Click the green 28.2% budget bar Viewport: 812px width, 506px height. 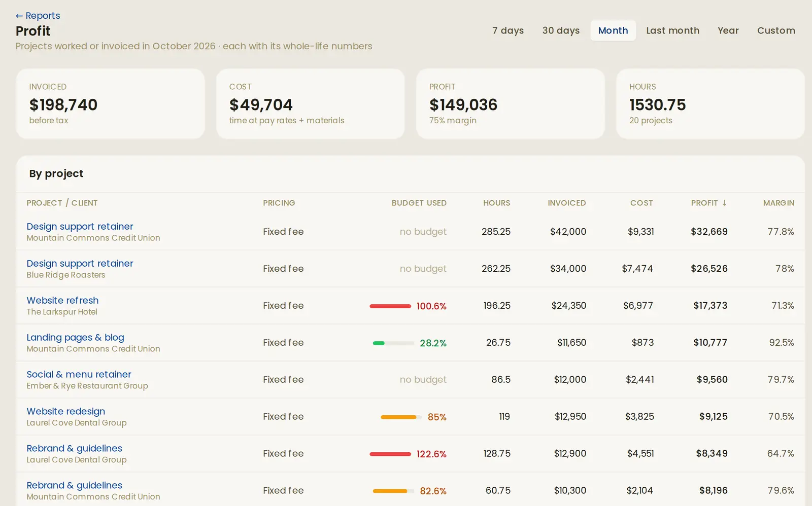393,343
